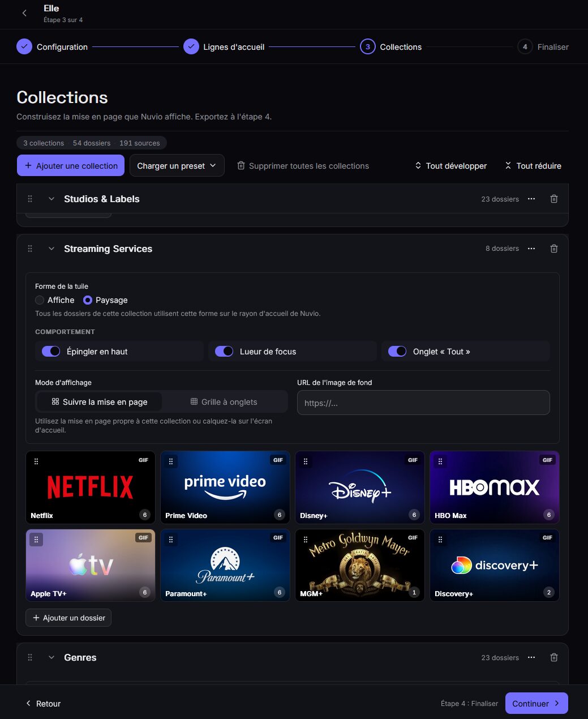Click the GIF badge on Apple TV+ tile
The height and width of the screenshot is (719, 588).
pyautogui.click(x=143, y=538)
